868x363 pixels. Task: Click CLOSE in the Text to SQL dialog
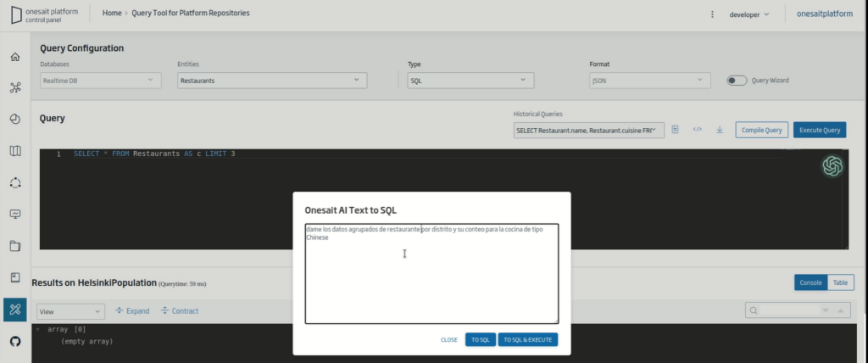pos(449,340)
